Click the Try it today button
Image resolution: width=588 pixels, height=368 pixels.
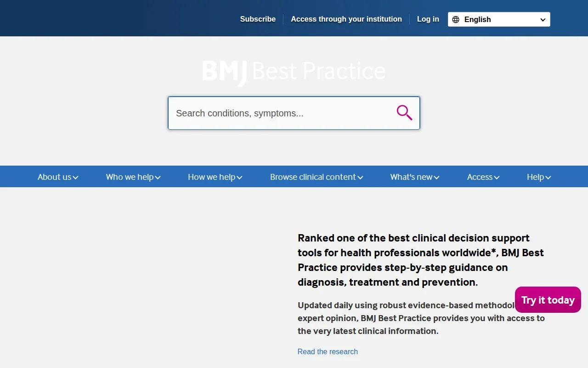[x=548, y=300]
